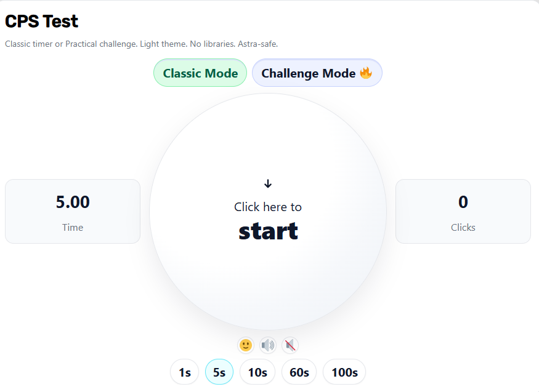
Task: Click the Clicks counter card
Action: click(x=463, y=211)
